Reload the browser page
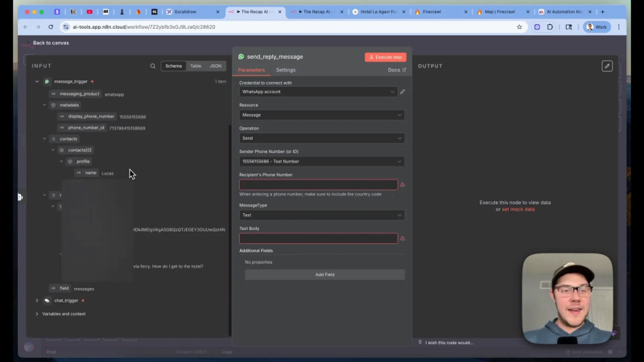The height and width of the screenshot is (362, 644). click(x=51, y=27)
